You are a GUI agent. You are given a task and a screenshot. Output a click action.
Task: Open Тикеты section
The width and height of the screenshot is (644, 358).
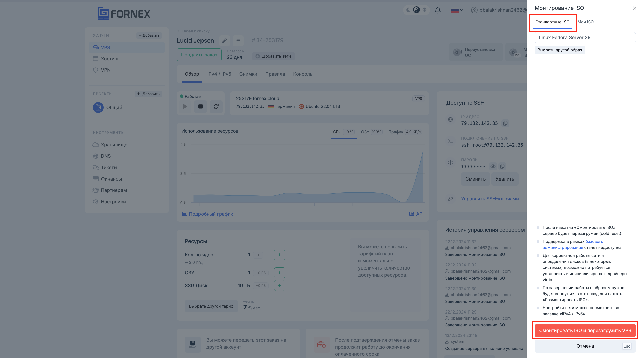[105, 167]
